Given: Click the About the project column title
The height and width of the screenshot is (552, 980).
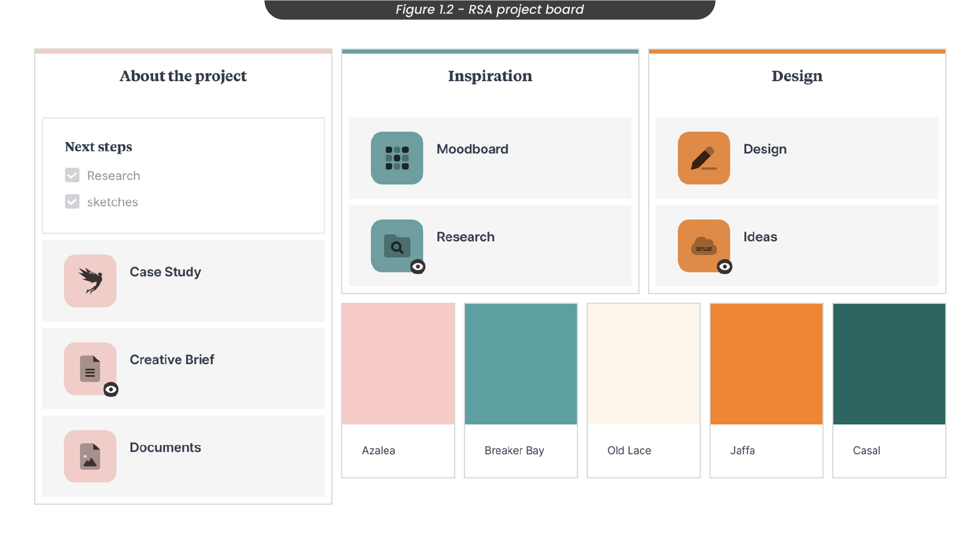Looking at the screenshot, I should [x=183, y=76].
